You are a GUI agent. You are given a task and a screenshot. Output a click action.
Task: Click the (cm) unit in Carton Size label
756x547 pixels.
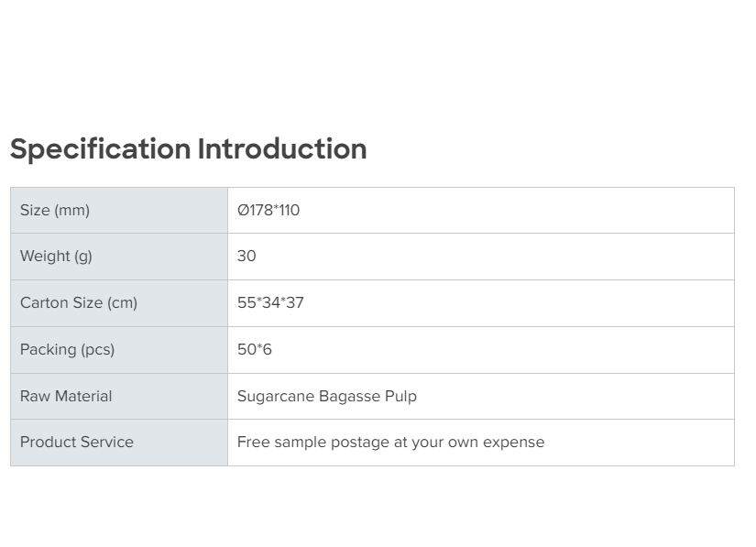(122, 303)
